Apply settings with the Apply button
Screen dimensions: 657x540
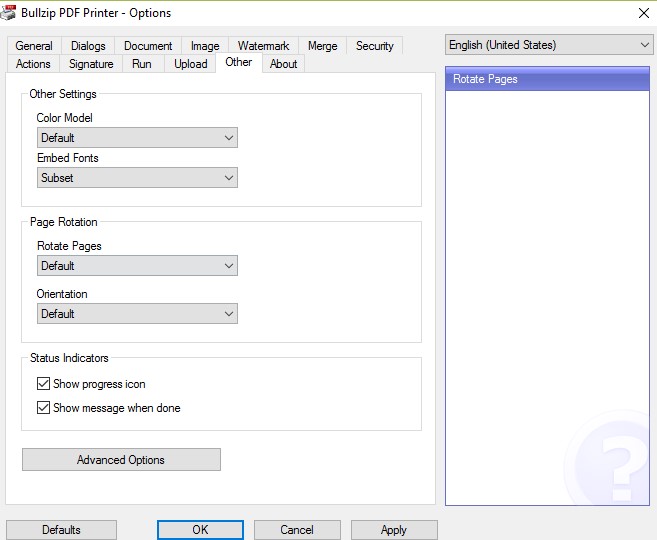coord(394,530)
